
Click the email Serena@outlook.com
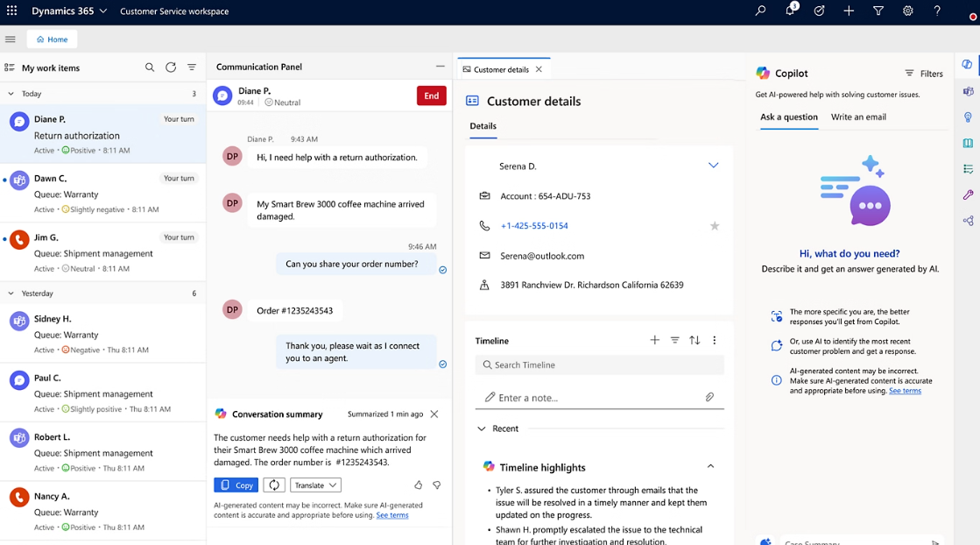tap(542, 256)
